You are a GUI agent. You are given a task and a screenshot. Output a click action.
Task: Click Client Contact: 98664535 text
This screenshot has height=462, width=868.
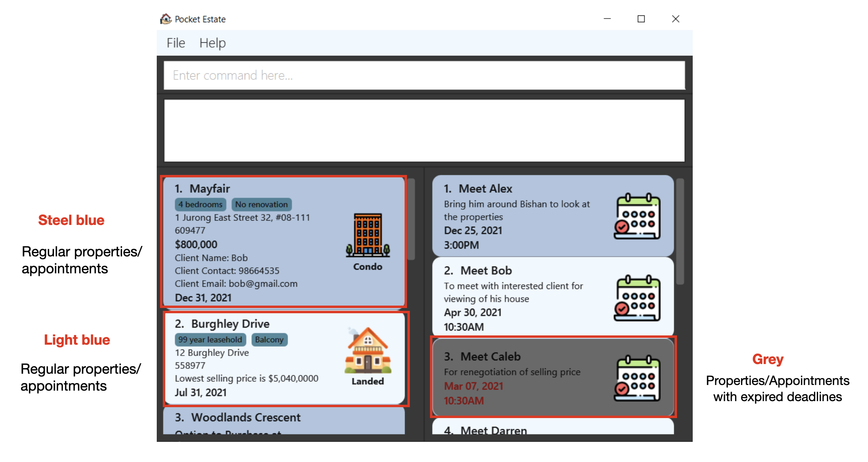tap(227, 271)
